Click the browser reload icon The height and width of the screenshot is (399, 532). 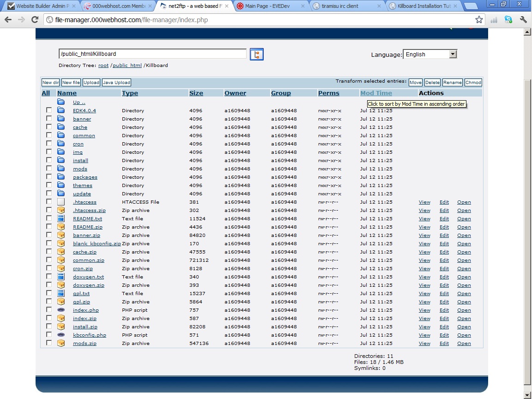35,20
